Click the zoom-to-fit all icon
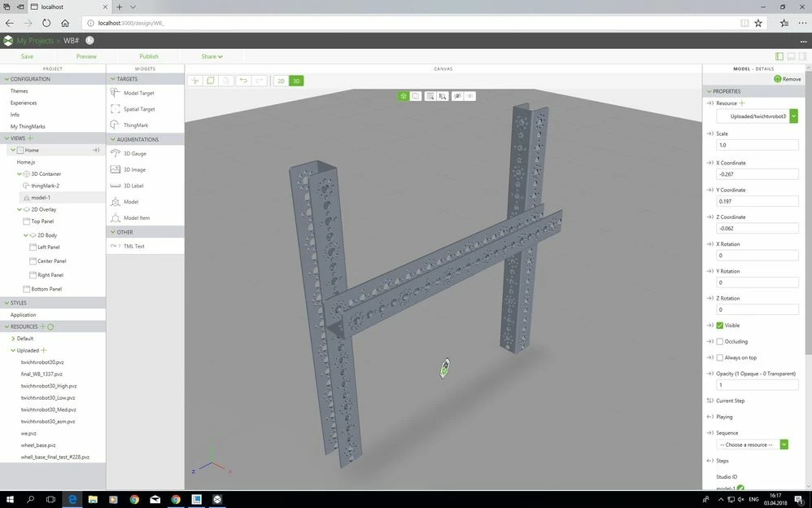 pos(430,96)
